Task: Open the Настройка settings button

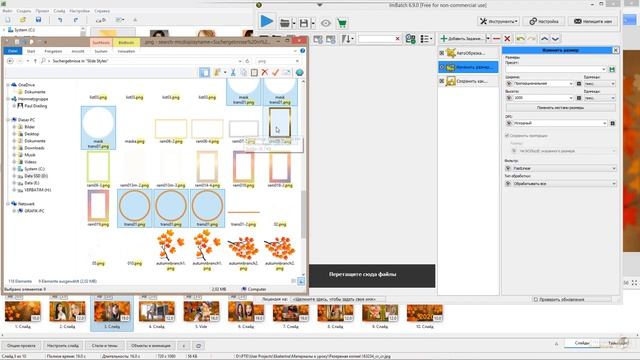Action: pyautogui.click(x=544, y=21)
